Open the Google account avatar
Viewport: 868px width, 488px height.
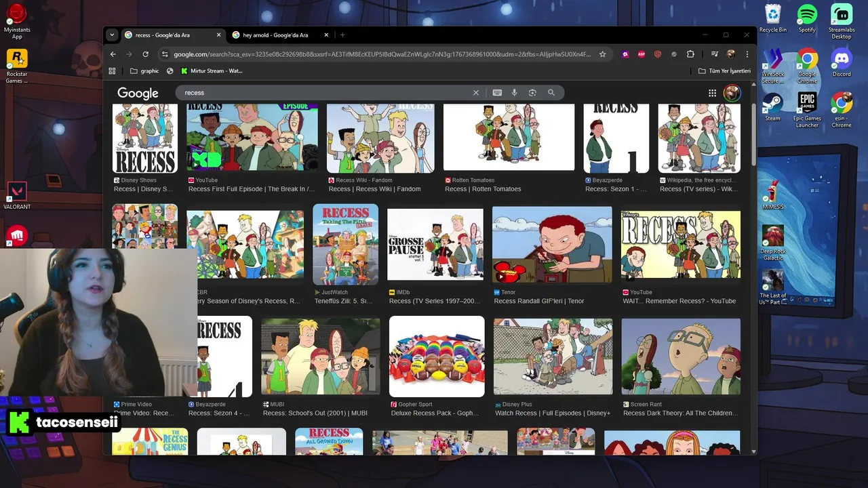coord(732,93)
